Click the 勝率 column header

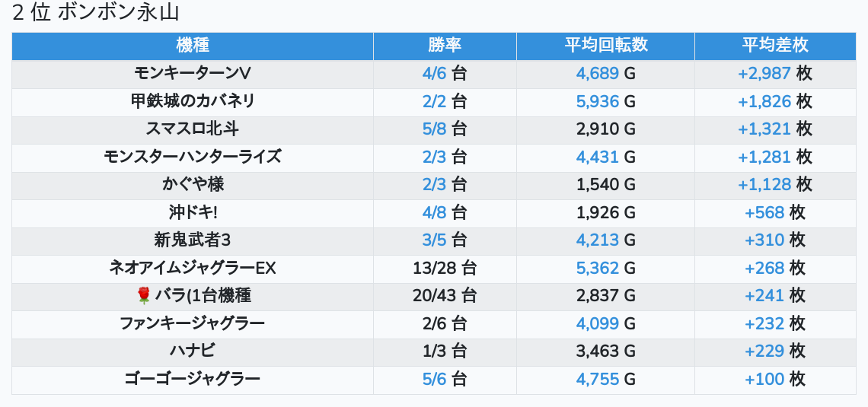pos(445,45)
